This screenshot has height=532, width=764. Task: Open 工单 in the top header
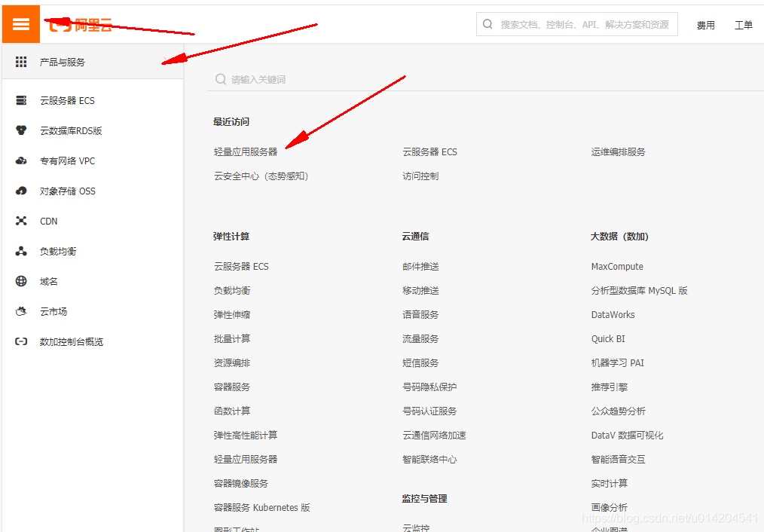[x=744, y=25]
